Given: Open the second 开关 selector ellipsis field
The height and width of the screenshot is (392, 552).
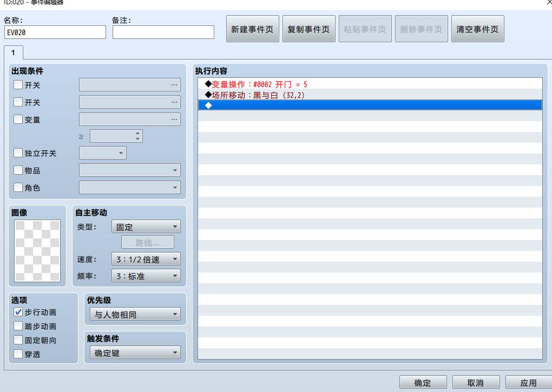Looking at the screenshot, I should tap(130, 102).
